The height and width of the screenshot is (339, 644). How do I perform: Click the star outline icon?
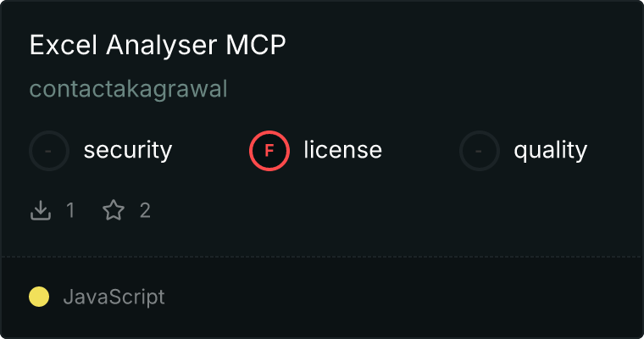click(114, 210)
